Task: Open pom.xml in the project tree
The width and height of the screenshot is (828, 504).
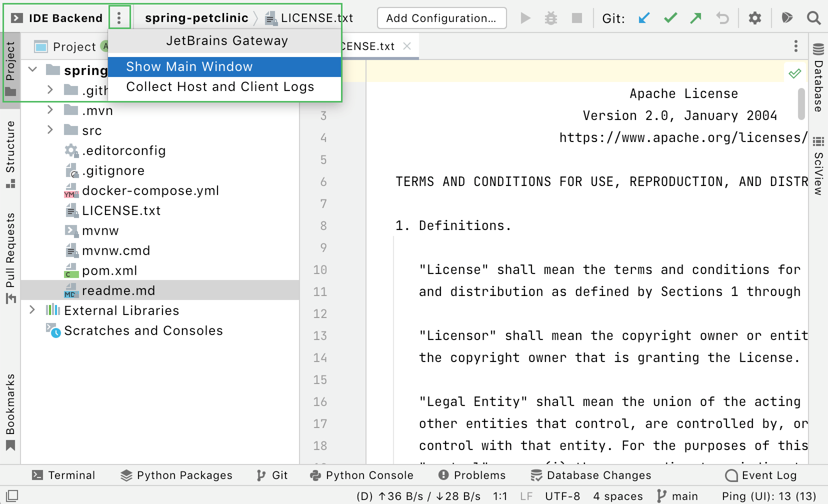Action: pyautogui.click(x=109, y=270)
